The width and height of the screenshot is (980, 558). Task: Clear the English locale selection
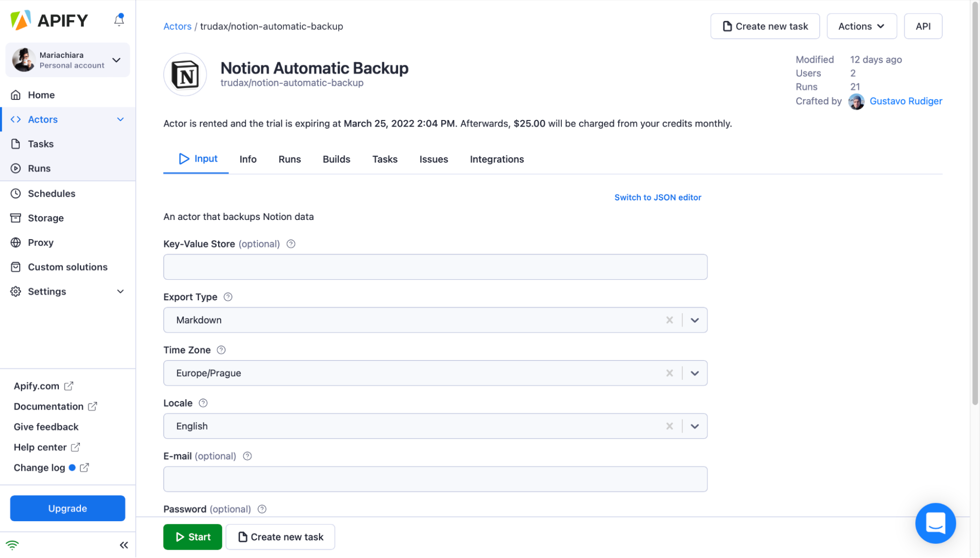click(x=669, y=426)
